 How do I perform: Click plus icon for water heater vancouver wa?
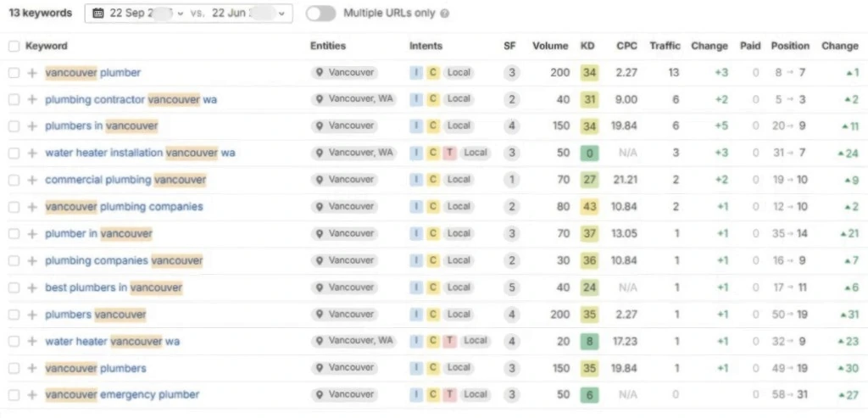(32, 342)
